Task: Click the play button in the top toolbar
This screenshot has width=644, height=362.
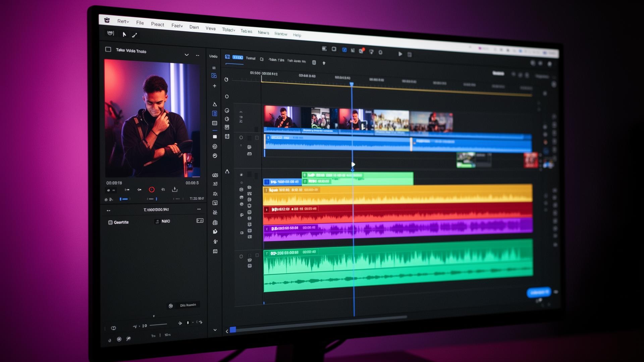Action: [400, 54]
